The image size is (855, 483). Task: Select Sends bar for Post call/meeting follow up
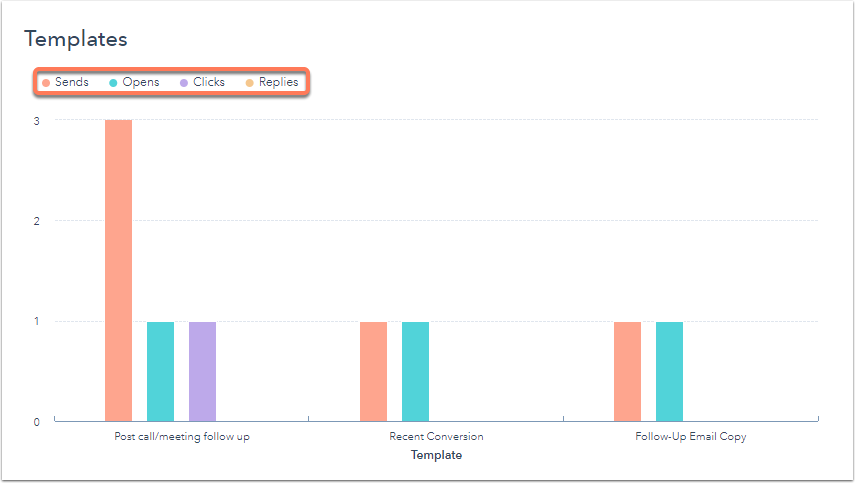(118, 270)
